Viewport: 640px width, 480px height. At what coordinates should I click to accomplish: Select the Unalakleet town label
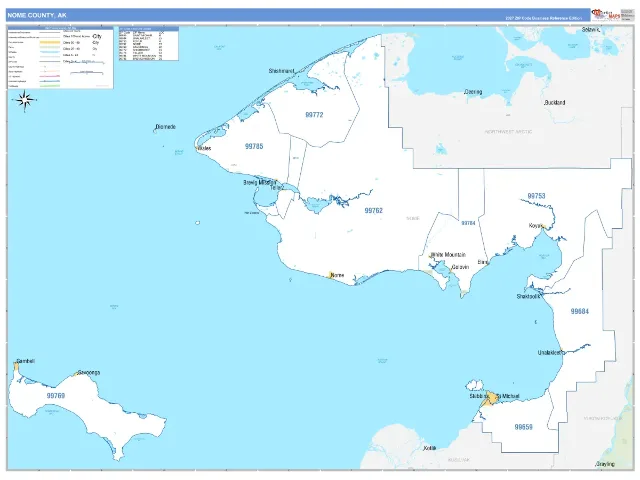tap(550, 353)
